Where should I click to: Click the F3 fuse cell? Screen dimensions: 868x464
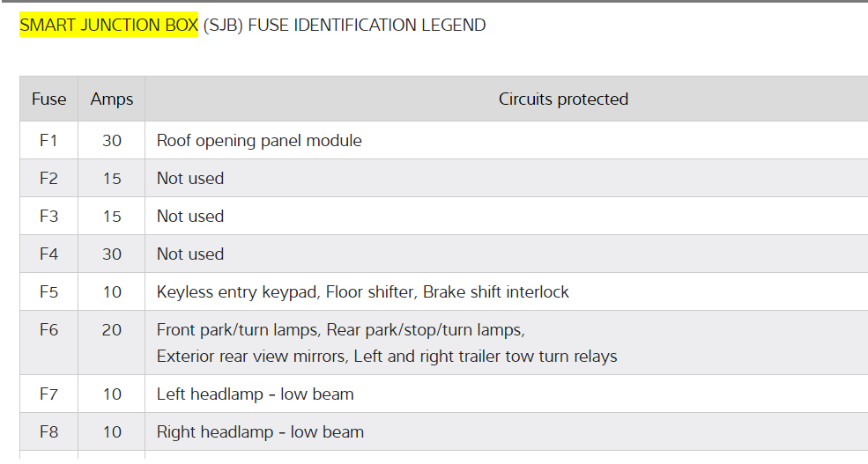point(48,217)
